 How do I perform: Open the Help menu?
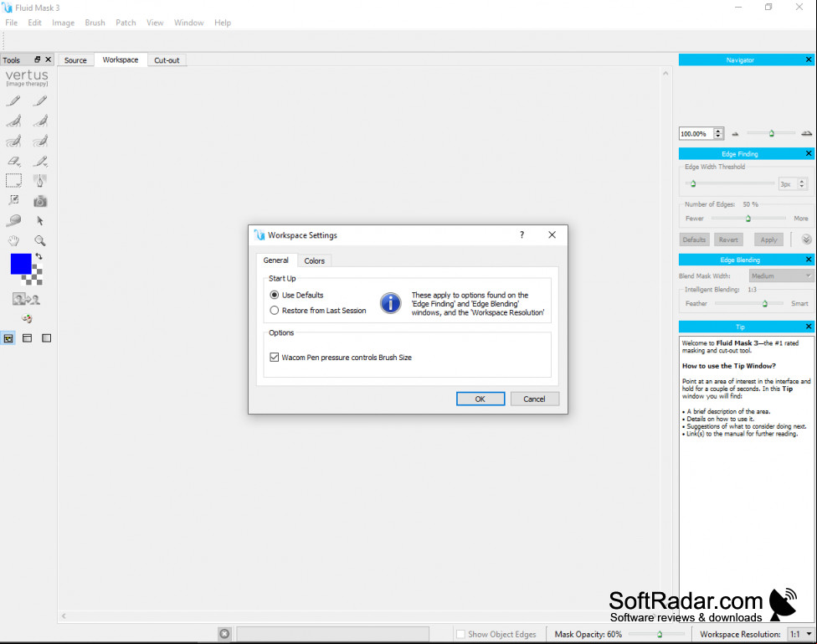(x=223, y=23)
